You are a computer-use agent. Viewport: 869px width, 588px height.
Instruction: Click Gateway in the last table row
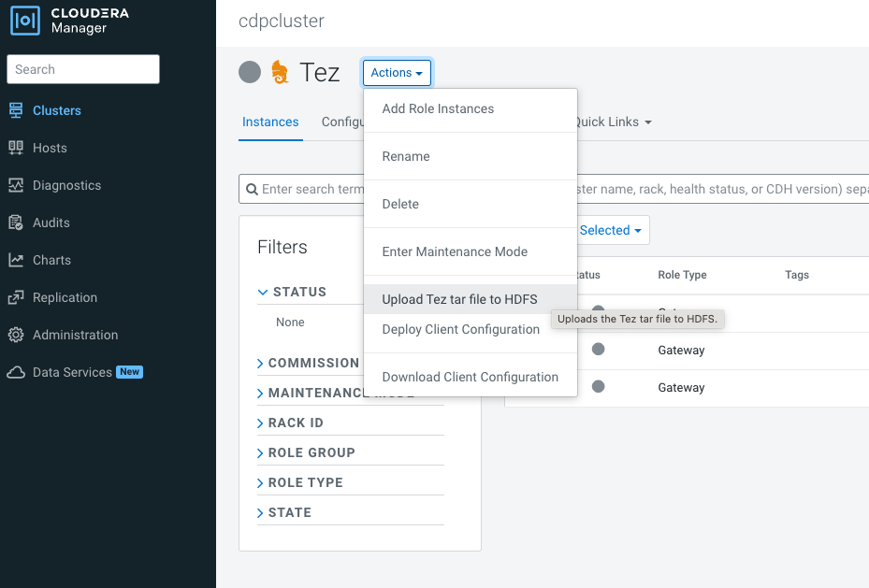pos(681,388)
